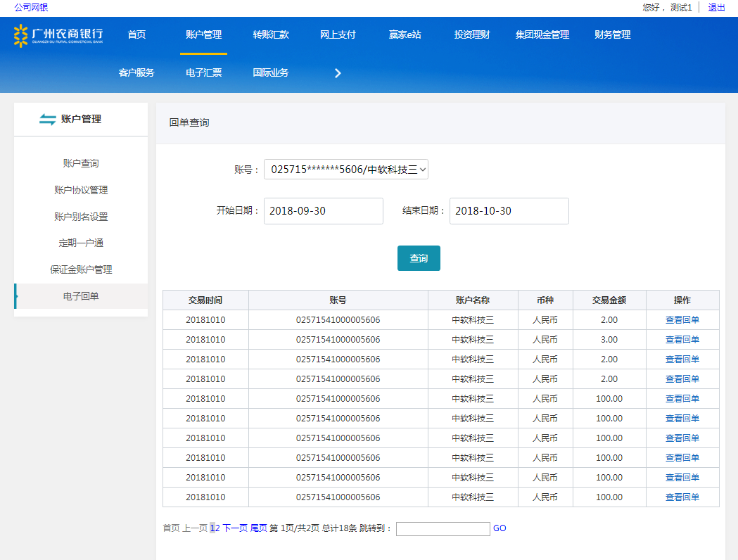Go to page 2 in pagination
The image size is (738, 560).
point(217,528)
